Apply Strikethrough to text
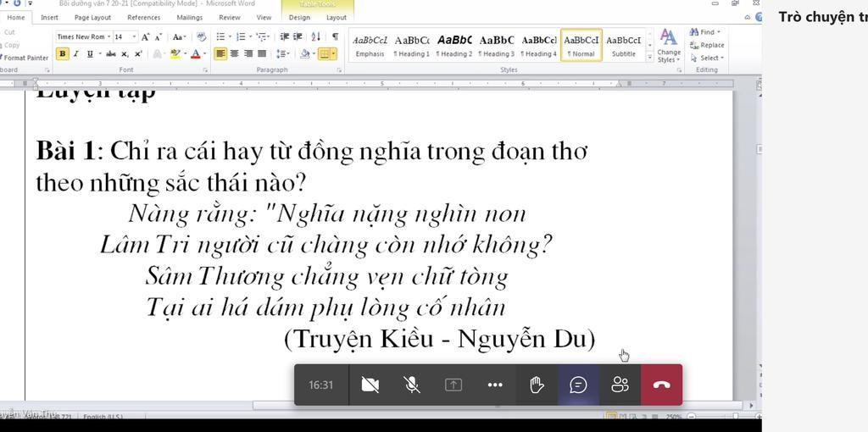The height and width of the screenshot is (432, 868). [x=111, y=53]
